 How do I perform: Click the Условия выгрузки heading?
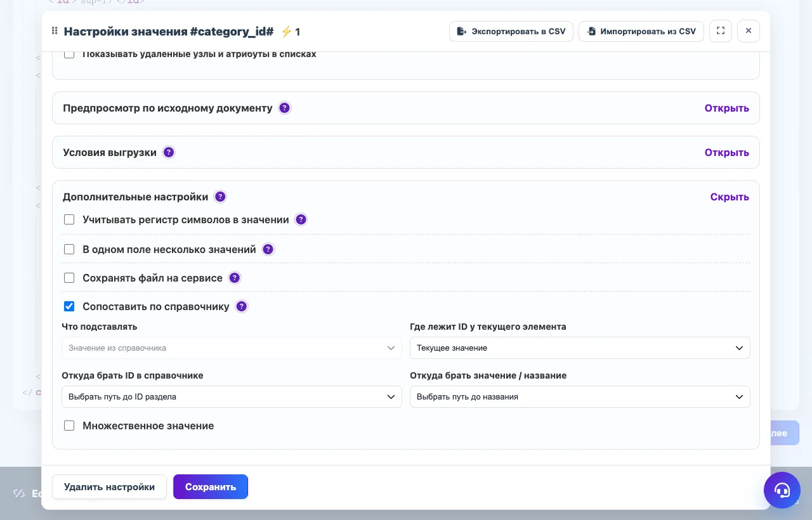point(110,152)
